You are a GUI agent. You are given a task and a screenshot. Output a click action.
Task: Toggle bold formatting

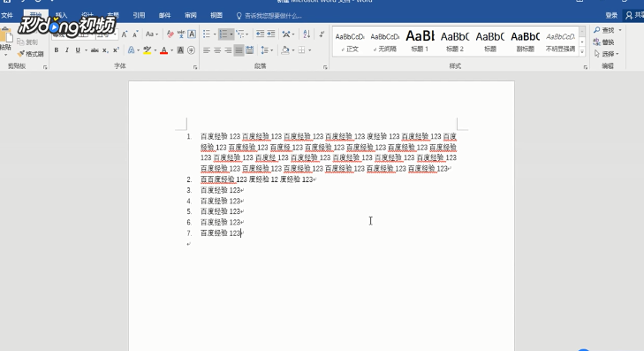[57, 50]
